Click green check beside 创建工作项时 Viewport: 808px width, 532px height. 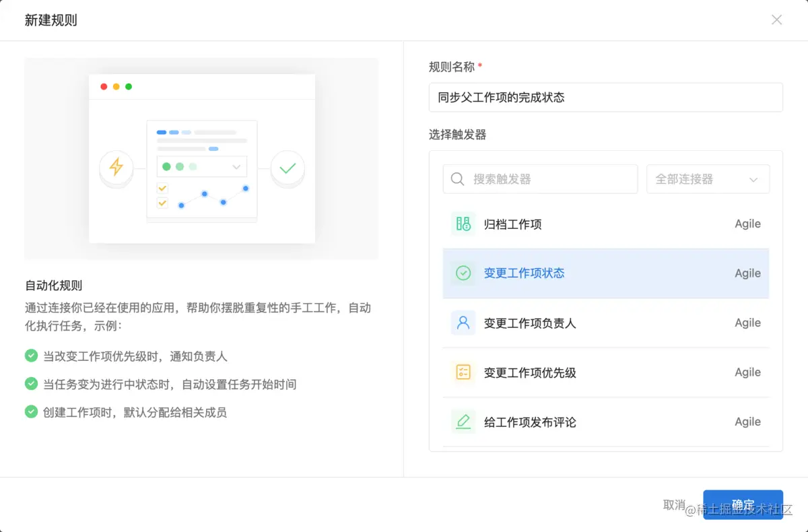click(x=31, y=411)
